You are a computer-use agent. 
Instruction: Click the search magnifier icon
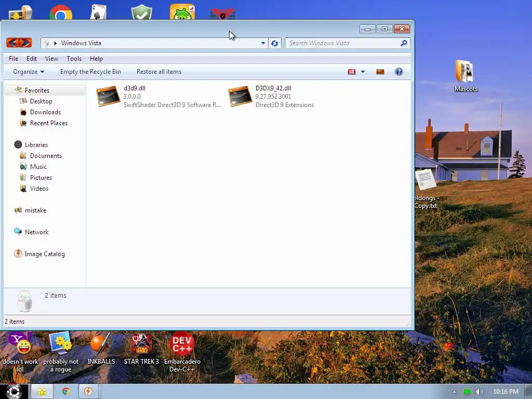point(404,43)
